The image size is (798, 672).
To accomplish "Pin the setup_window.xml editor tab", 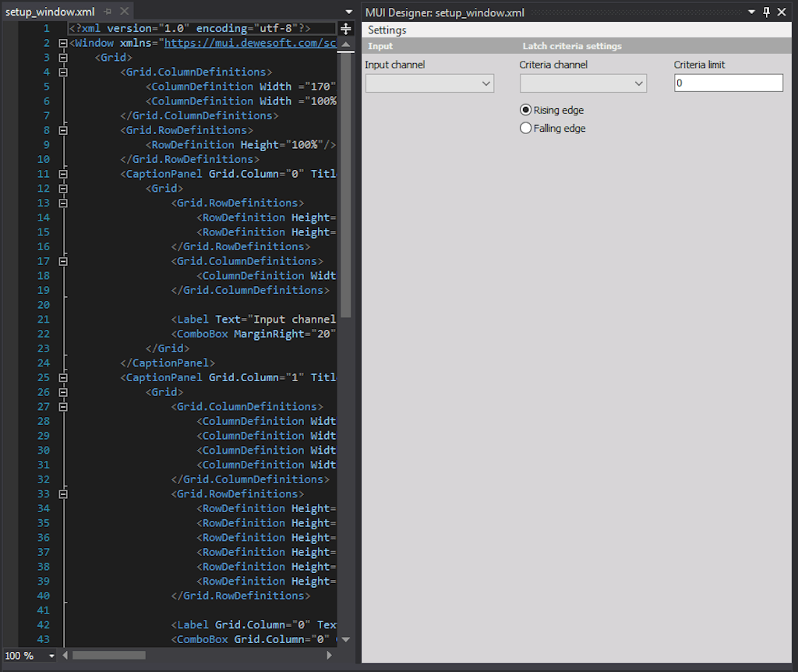I will point(108,12).
